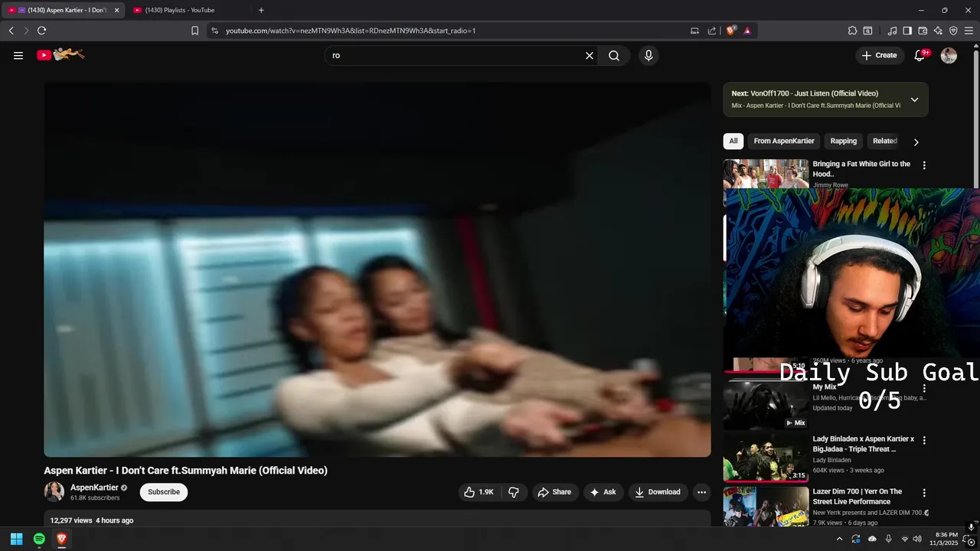Open a new browser tab
Screen dimensions: 980x551
(261, 10)
